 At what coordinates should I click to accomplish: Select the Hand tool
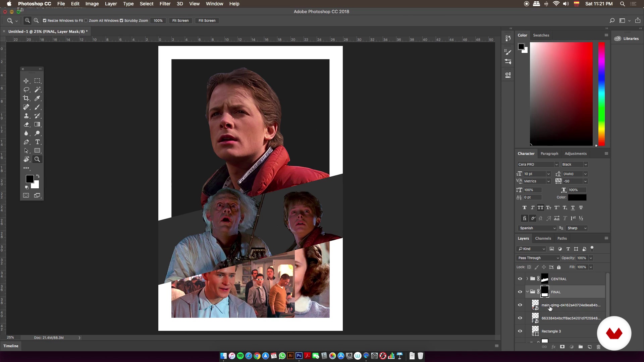click(x=26, y=159)
